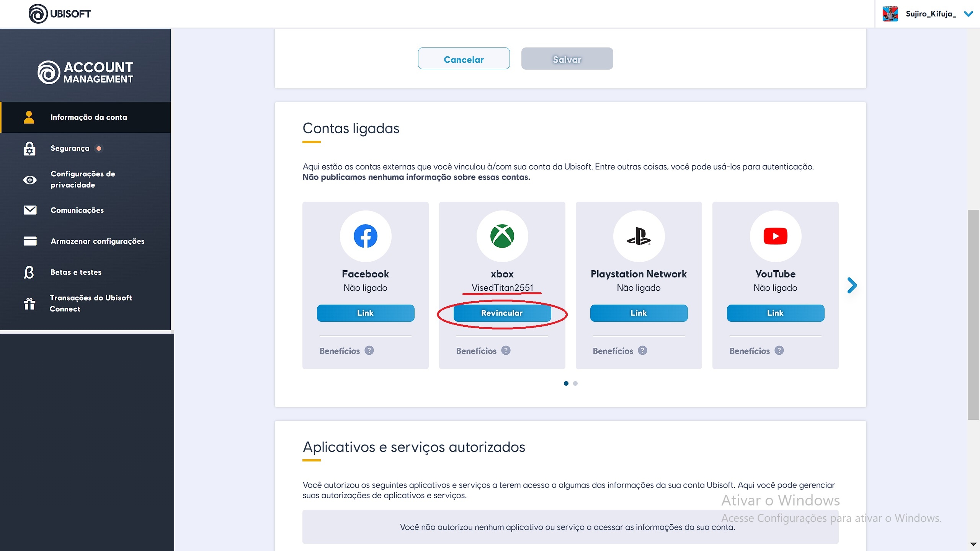
Task: Click Aplicativos e serviços autorizados heading
Action: tap(414, 447)
